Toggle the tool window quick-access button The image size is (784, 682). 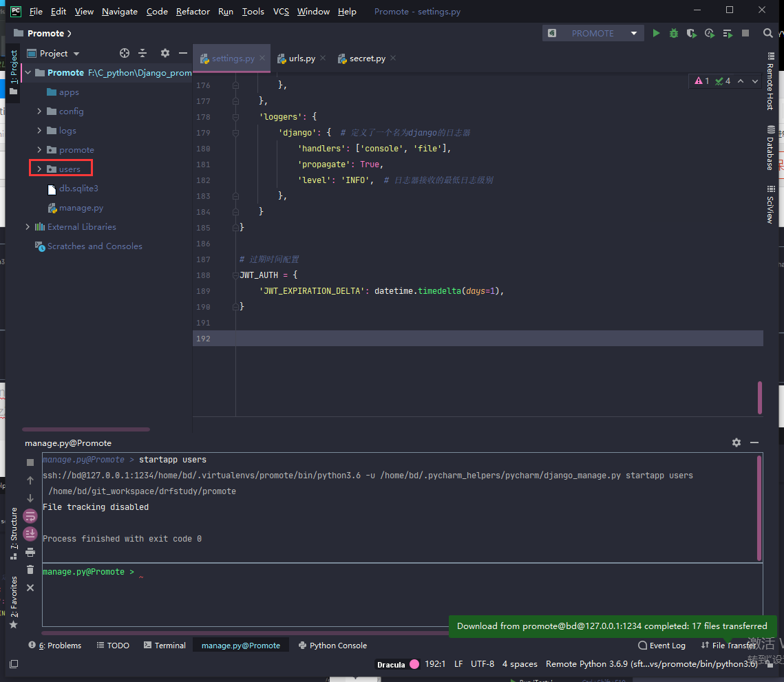coord(14,664)
